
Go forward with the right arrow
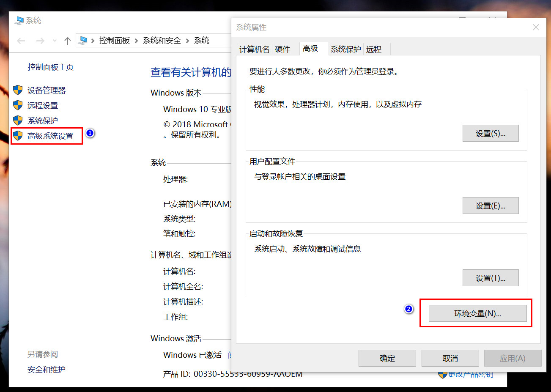coord(40,41)
